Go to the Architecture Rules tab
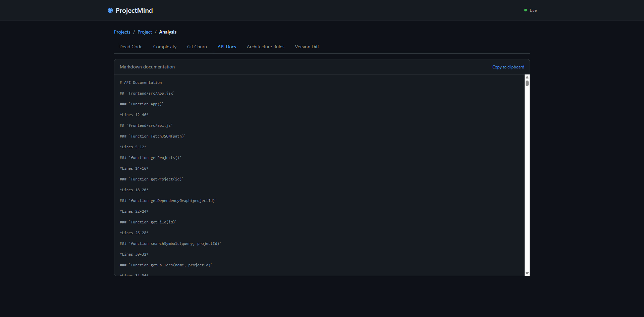 (265, 47)
